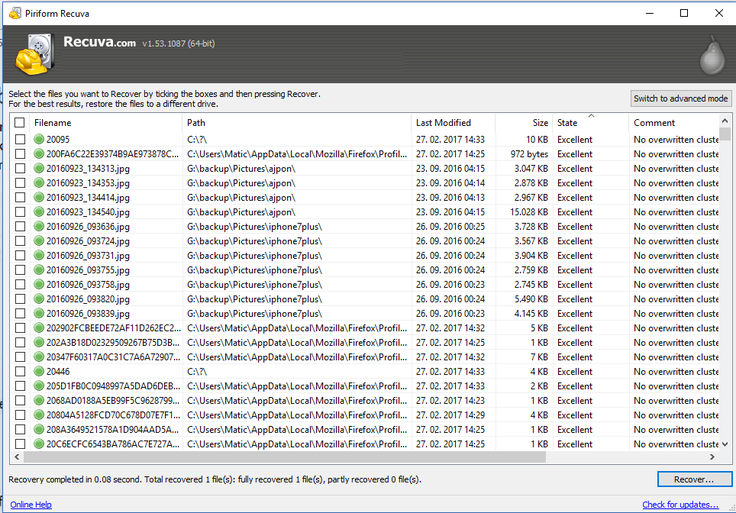Click the vertical scrollbar thumb
Viewport: 736px width, 513px height.
[x=725, y=133]
